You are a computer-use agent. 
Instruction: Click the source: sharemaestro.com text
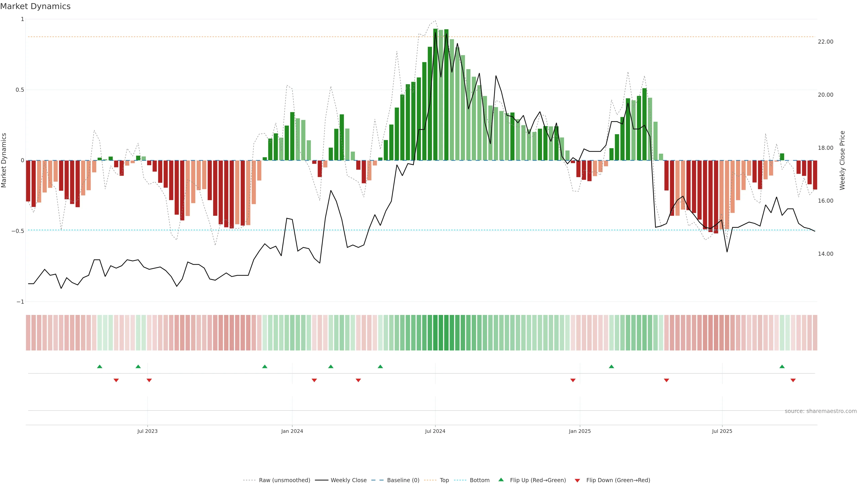pyautogui.click(x=821, y=411)
